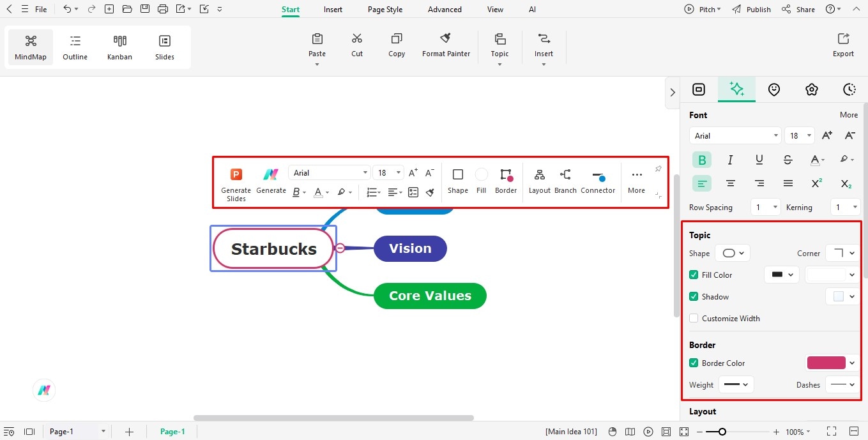Click the pink Border Color swatch
Screen dimensions: 868x440
point(826,363)
